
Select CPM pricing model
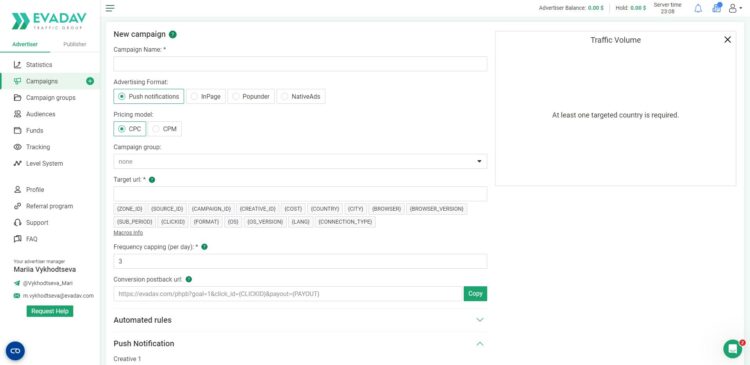(x=165, y=129)
